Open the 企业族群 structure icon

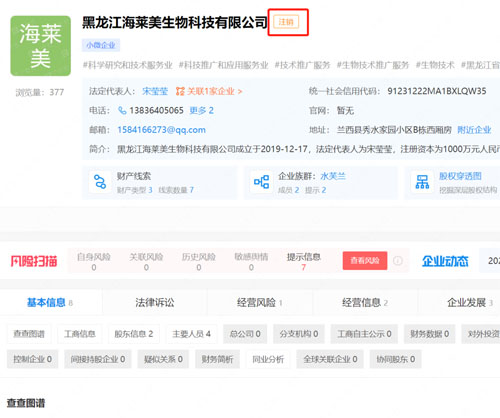(x=261, y=182)
